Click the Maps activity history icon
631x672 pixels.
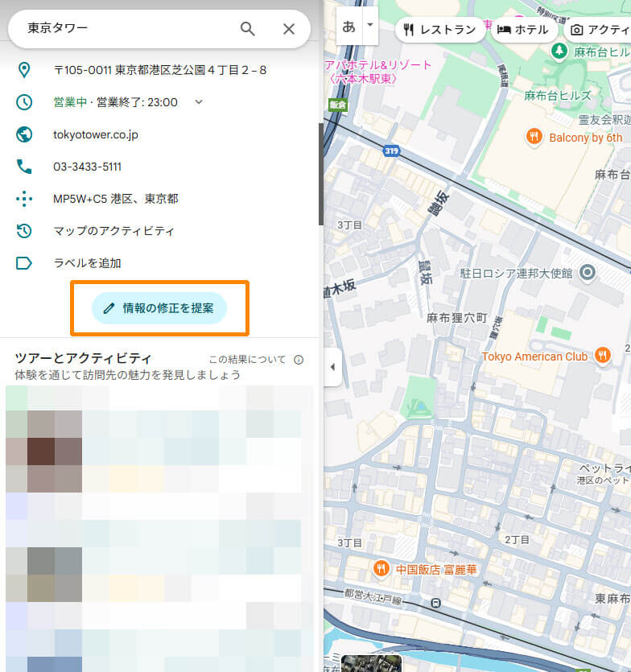pyautogui.click(x=24, y=230)
